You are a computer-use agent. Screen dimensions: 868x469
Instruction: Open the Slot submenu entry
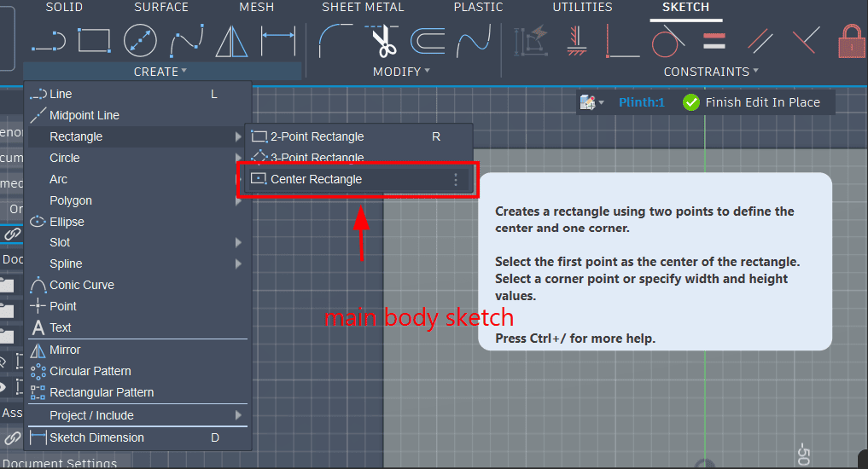[138, 242]
